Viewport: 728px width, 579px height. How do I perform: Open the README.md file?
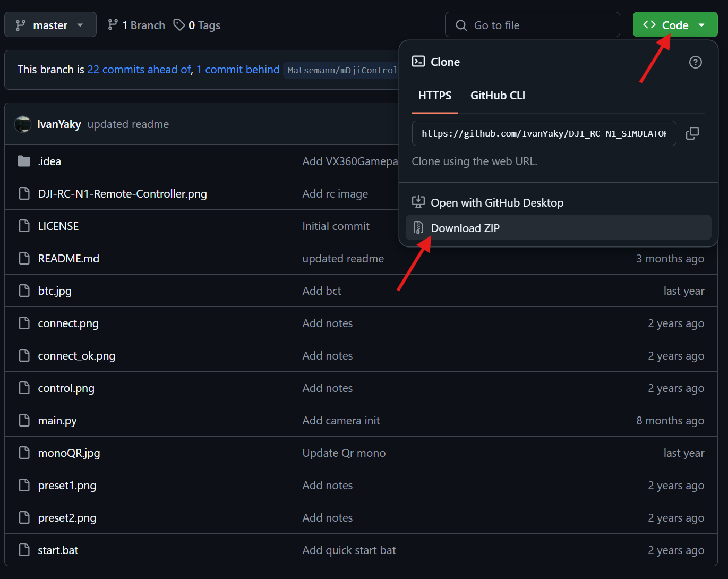(68, 259)
